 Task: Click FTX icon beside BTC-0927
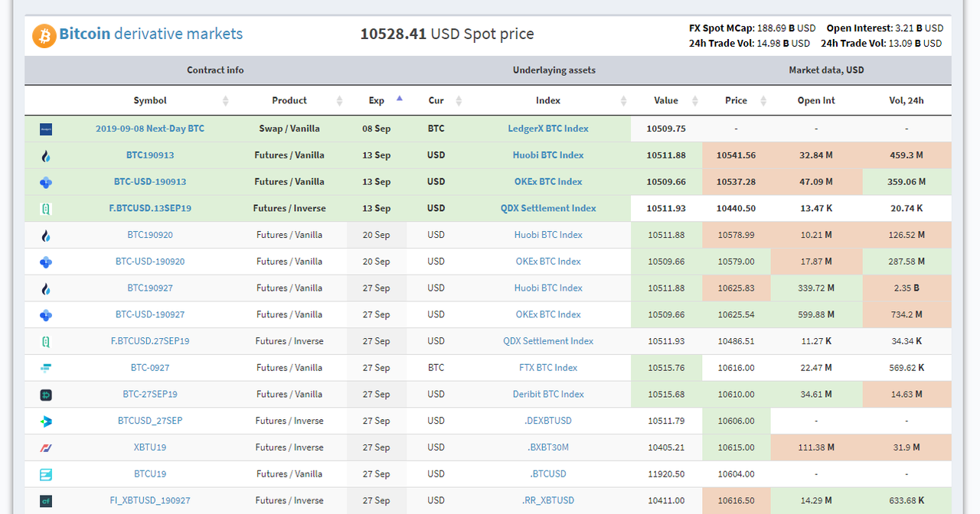point(46,368)
